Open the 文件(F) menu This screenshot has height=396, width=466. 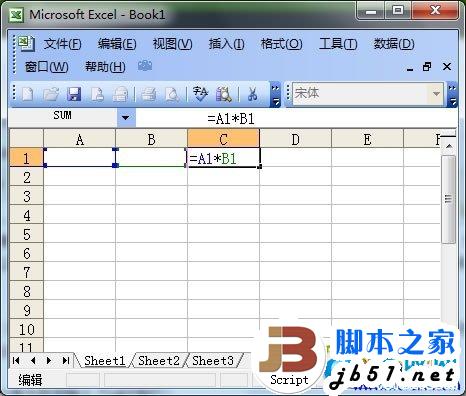(x=62, y=44)
